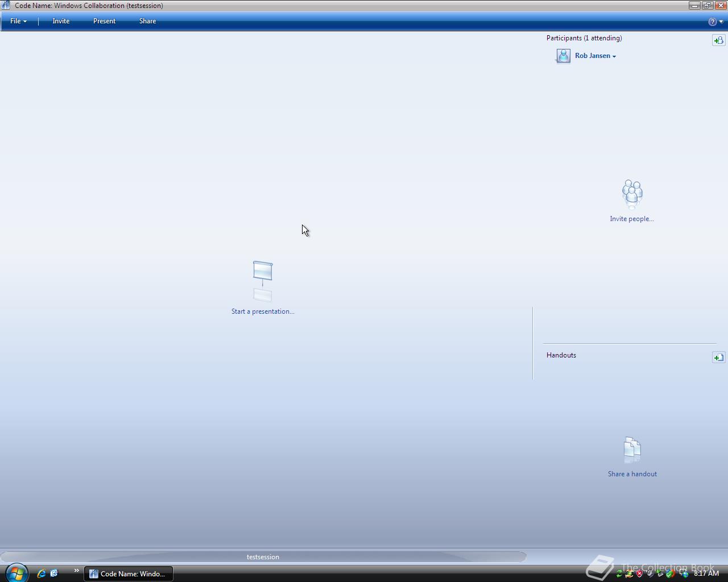
Task: Click the add participant icon beside Participants
Action: click(718, 40)
